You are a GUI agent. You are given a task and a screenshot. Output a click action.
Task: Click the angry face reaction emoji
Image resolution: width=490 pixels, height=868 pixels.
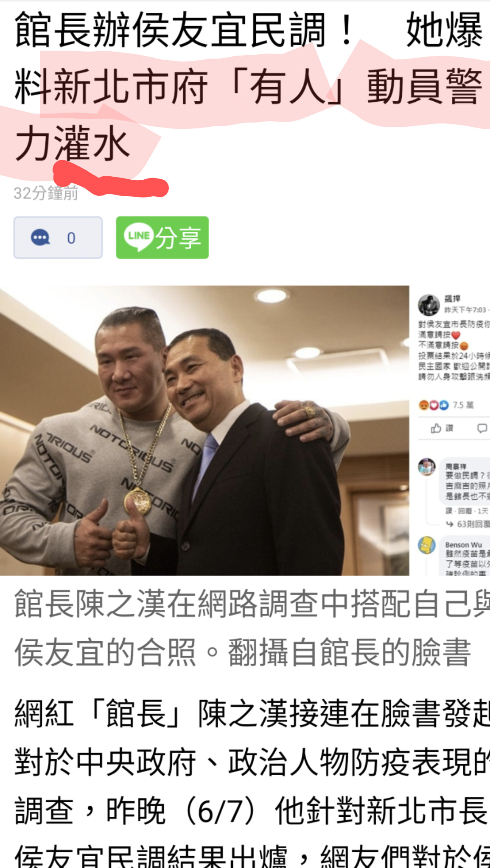[423, 406]
